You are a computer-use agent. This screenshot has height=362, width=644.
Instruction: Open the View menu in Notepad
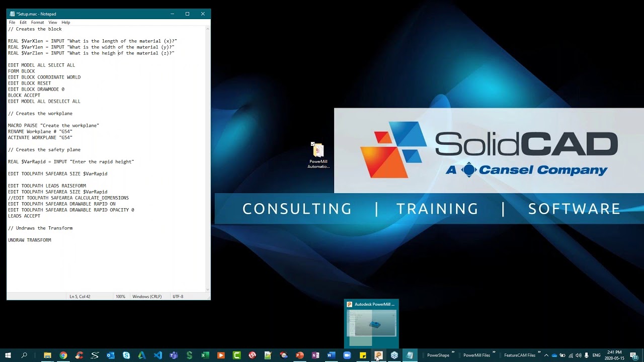click(x=53, y=22)
